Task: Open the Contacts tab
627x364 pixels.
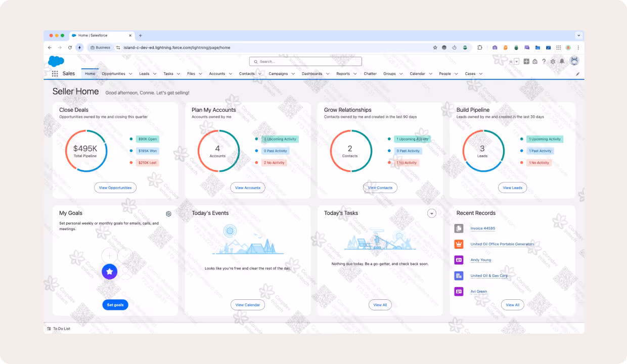Action: 247,74
